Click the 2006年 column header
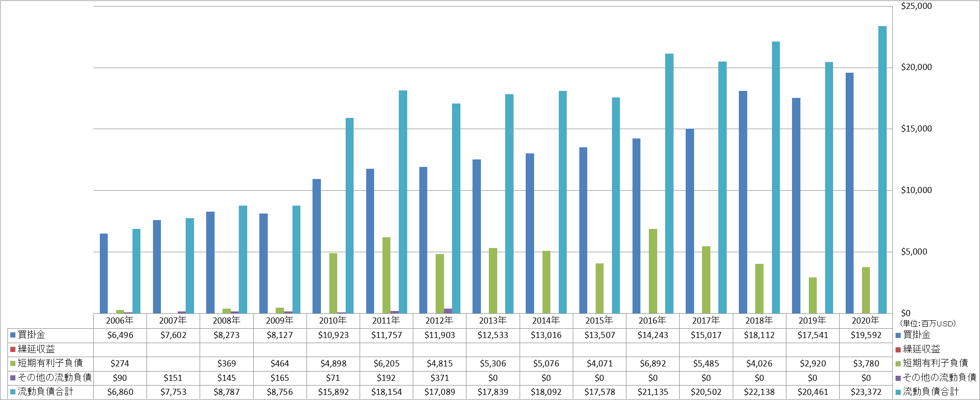This screenshot has width=980, height=400. [120, 321]
